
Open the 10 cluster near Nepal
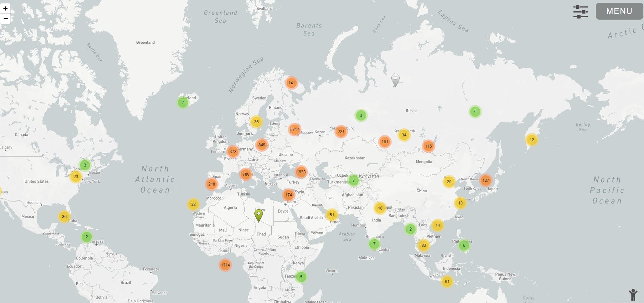tap(380, 209)
